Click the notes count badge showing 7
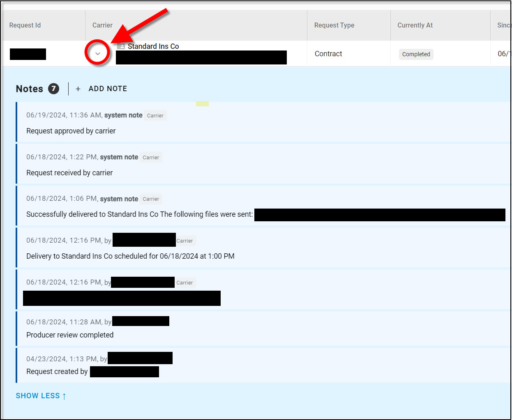Viewport: 512px width, 420px height. click(53, 89)
